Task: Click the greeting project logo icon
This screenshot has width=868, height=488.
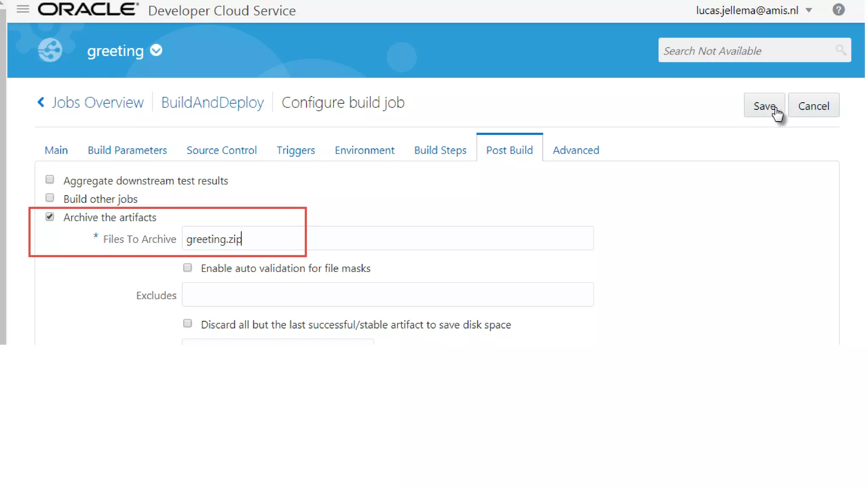Action: pos(50,50)
